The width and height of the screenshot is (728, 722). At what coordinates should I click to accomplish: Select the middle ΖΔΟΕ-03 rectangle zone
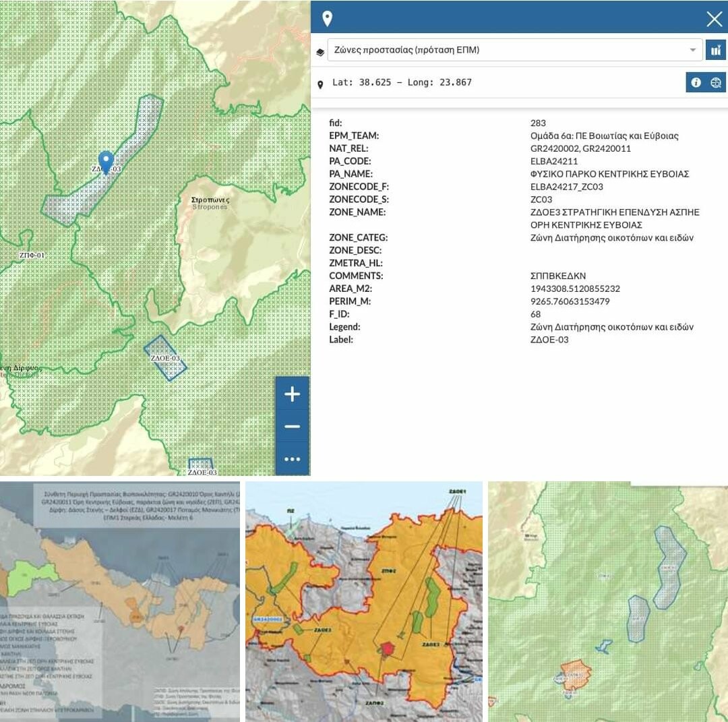(x=165, y=358)
